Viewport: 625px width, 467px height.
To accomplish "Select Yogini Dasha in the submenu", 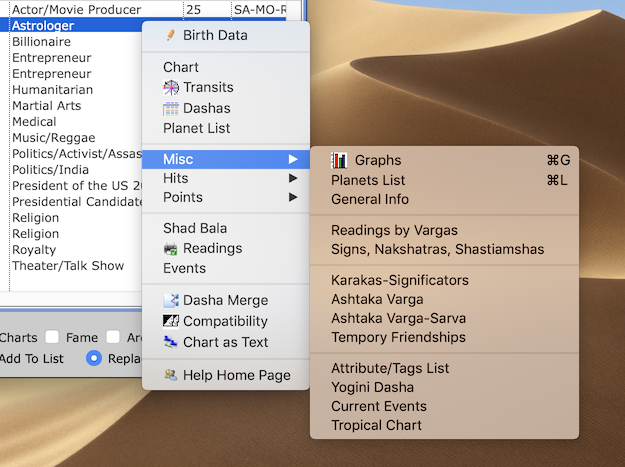I will [372, 387].
